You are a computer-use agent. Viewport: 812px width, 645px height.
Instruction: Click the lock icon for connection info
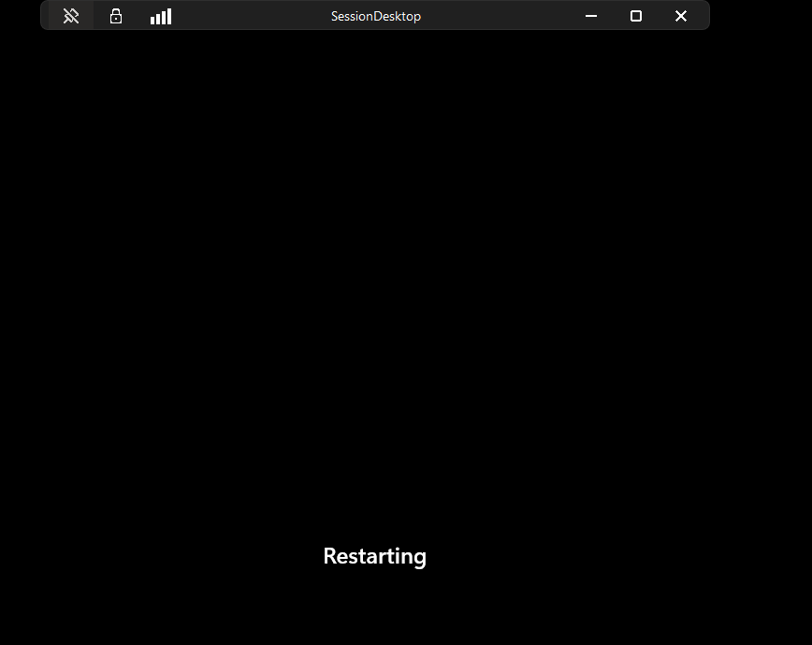pos(116,16)
